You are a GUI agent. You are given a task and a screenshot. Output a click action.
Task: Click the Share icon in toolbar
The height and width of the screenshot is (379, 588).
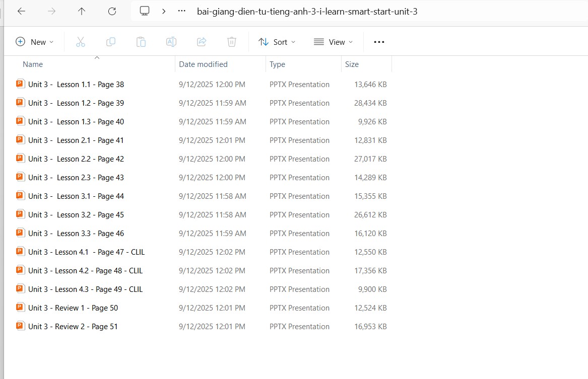tap(202, 42)
